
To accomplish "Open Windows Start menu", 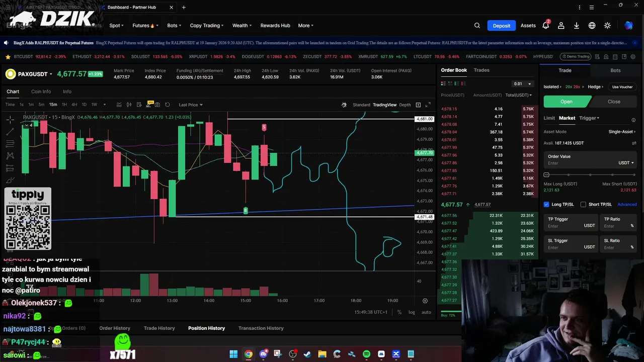I will pyautogui.click(x=233, y=354).
